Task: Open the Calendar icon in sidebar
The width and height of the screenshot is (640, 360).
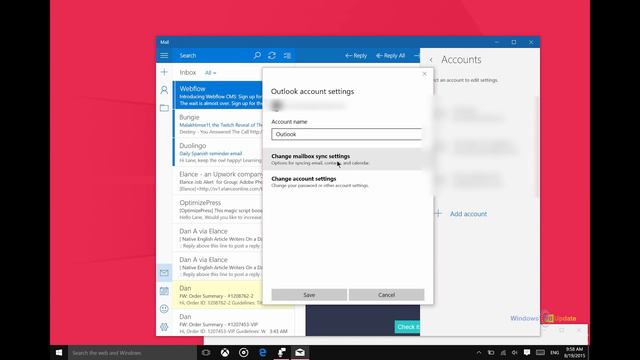Action: tap(164, 291)
